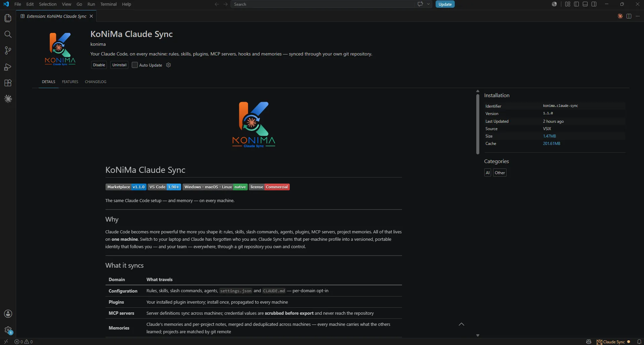Open notifications bell in status bar
The image size is (644, 345).
click(x=639, y=342)
